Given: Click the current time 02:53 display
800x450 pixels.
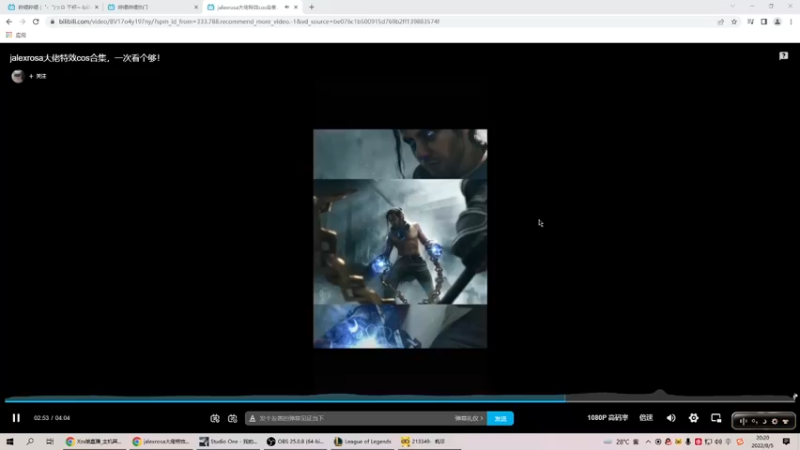Looking at the screenshot, I should point(41,418).
